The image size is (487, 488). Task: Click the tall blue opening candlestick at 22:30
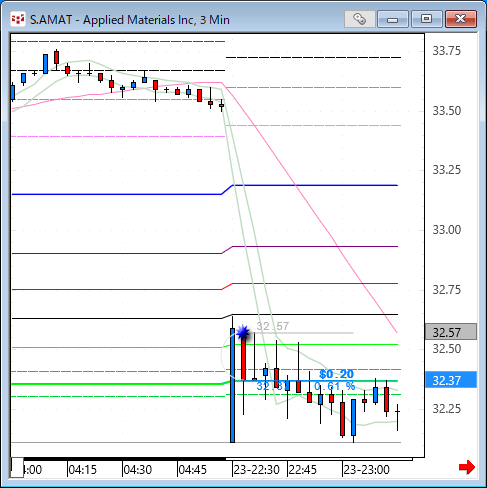232,385
